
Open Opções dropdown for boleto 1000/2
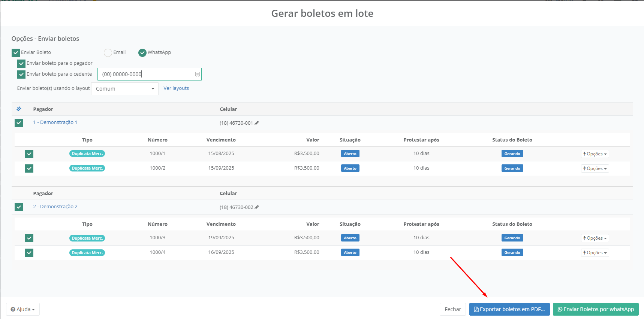click(595, 168)
